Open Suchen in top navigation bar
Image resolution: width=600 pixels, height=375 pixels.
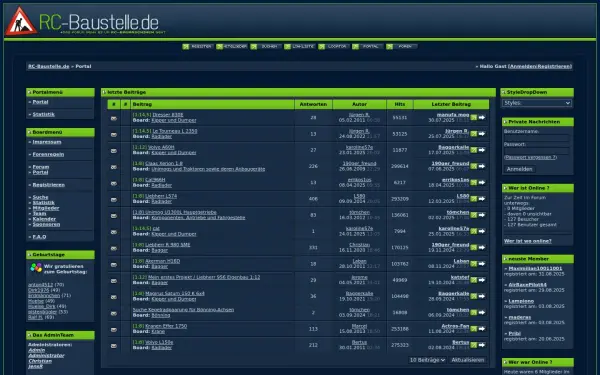266,47
